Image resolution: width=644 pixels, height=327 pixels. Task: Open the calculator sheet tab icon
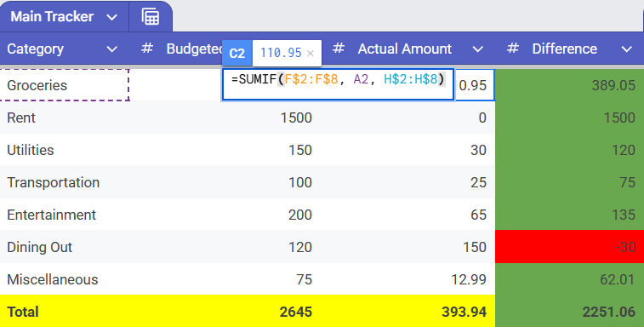(x=151, y=17)
